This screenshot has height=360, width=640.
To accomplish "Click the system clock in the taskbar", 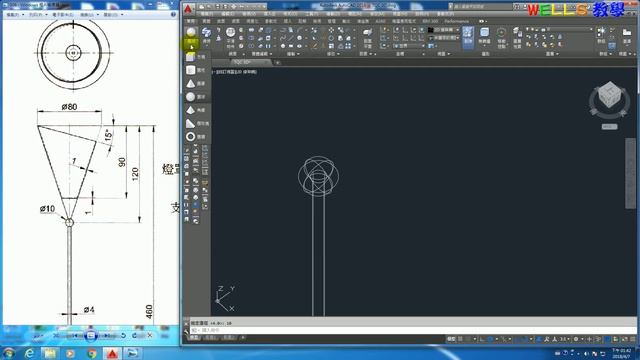I will (x=621, y=353).
